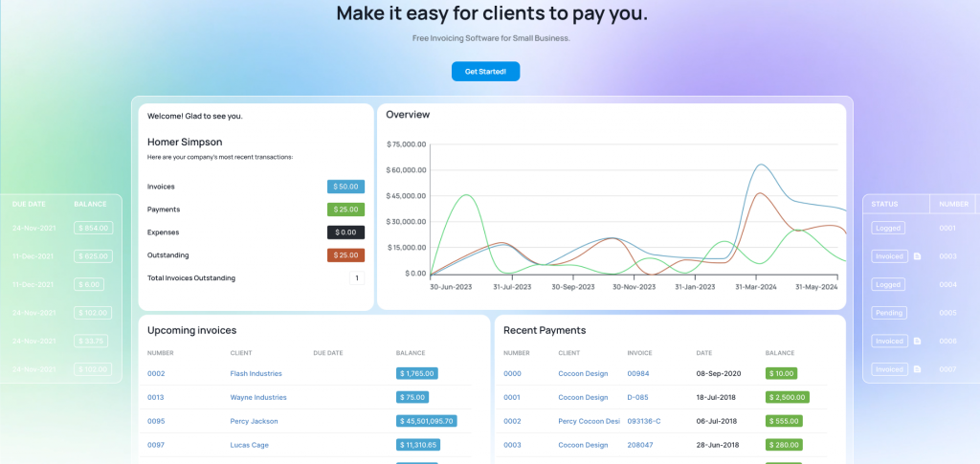Open recent payment number 0003
The image size is (980, 464).
point(512,445)
